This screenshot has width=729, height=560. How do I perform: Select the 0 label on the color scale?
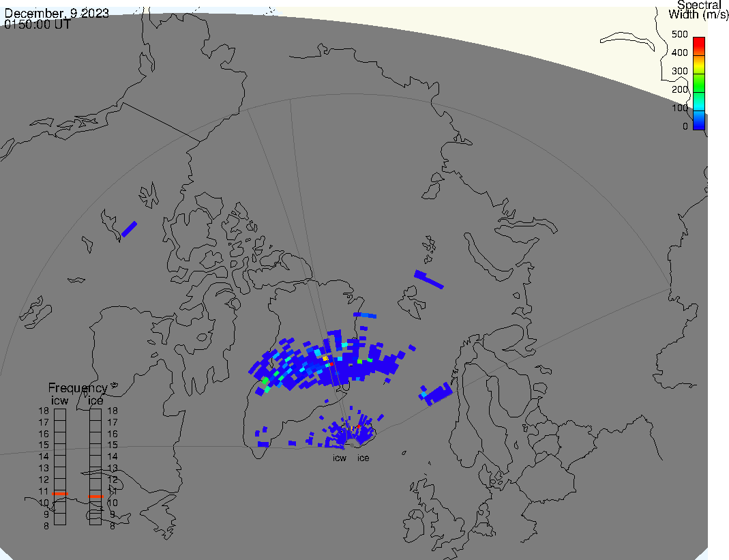pos(685,126)
